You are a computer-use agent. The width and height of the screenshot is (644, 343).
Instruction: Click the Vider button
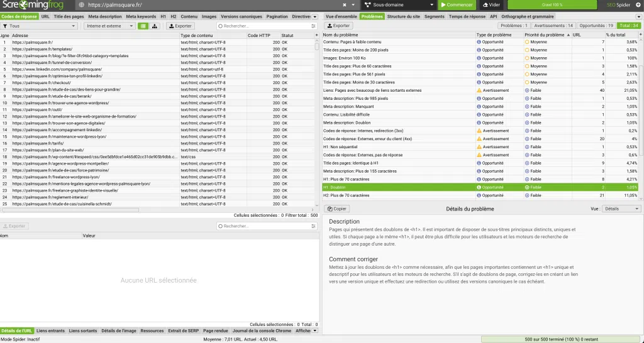(x=491, y=5)
